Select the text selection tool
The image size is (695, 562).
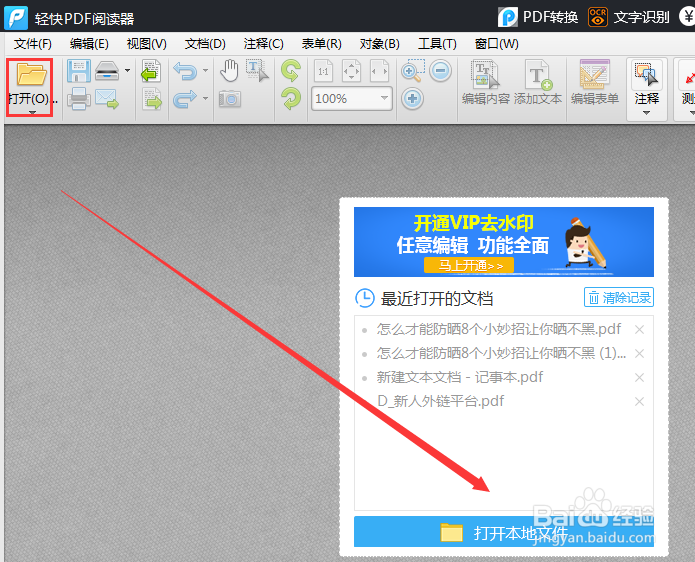(x=257, y=71)
